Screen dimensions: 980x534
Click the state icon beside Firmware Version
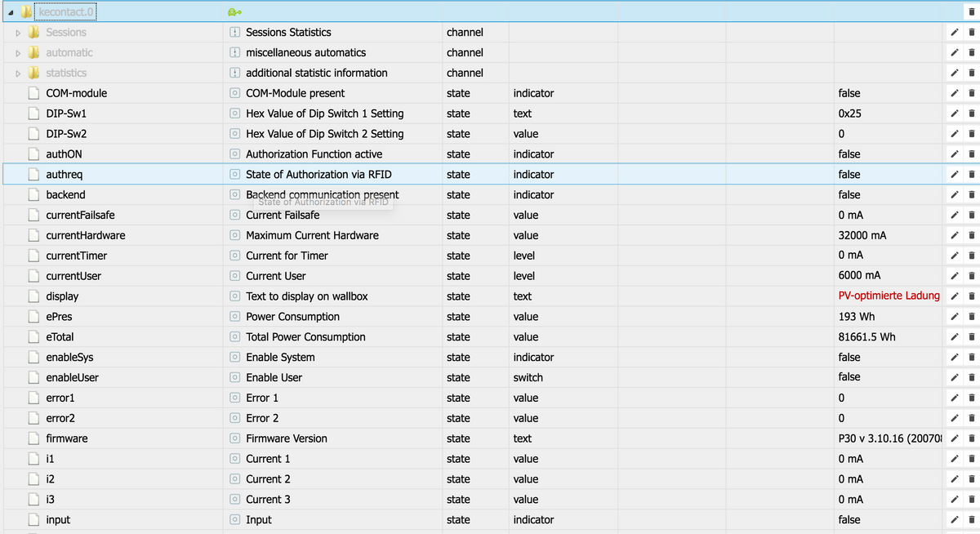(234, 438)
